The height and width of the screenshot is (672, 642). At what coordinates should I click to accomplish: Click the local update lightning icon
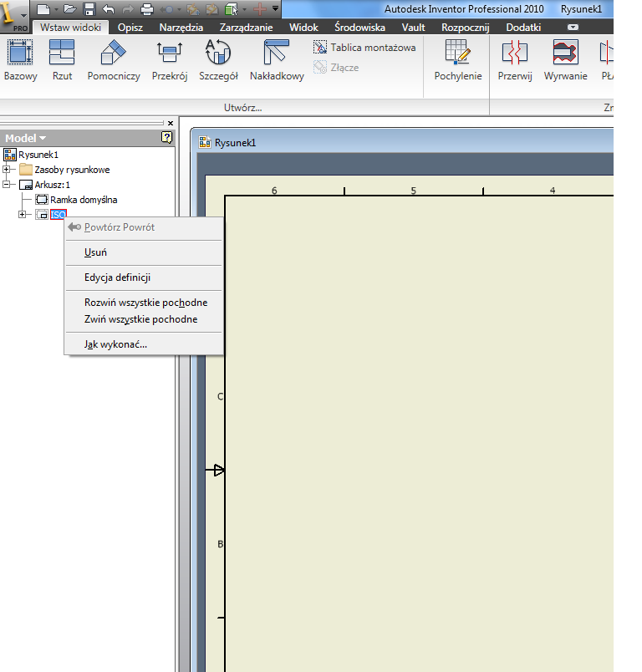[193, 9]
